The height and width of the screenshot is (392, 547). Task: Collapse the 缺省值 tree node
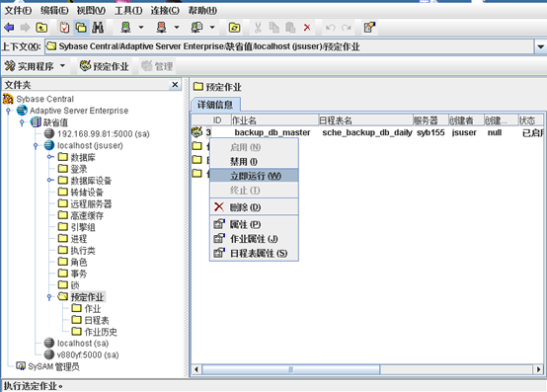coord(22,122)
